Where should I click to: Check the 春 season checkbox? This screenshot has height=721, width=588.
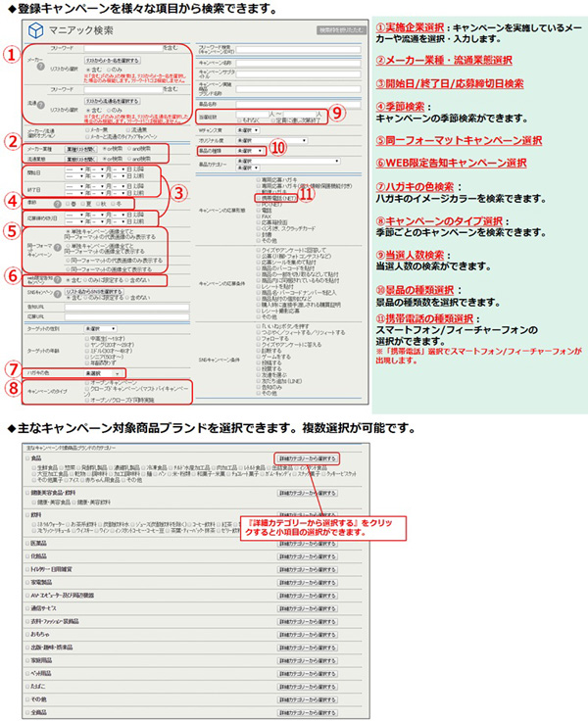click(68, 204)
